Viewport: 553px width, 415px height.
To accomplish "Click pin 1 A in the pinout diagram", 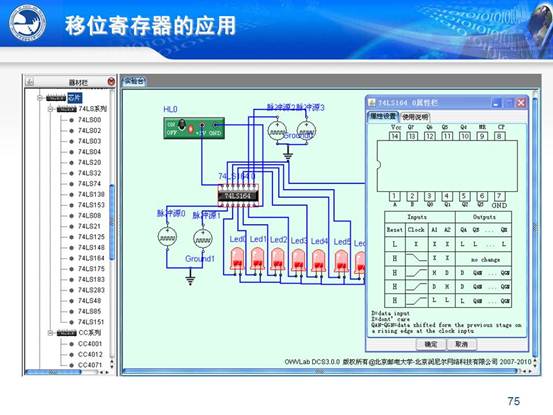I will coord(394,196).
